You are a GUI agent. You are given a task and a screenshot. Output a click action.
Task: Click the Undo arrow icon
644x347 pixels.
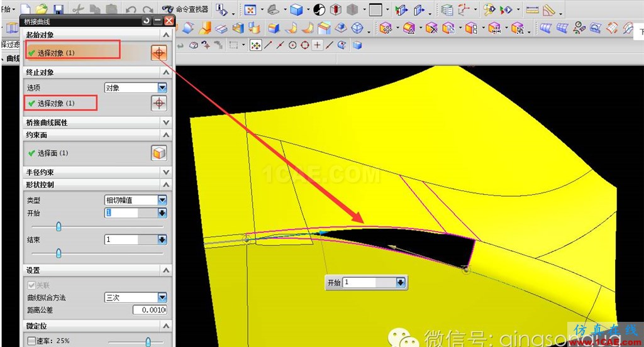(x=131, y=9)
